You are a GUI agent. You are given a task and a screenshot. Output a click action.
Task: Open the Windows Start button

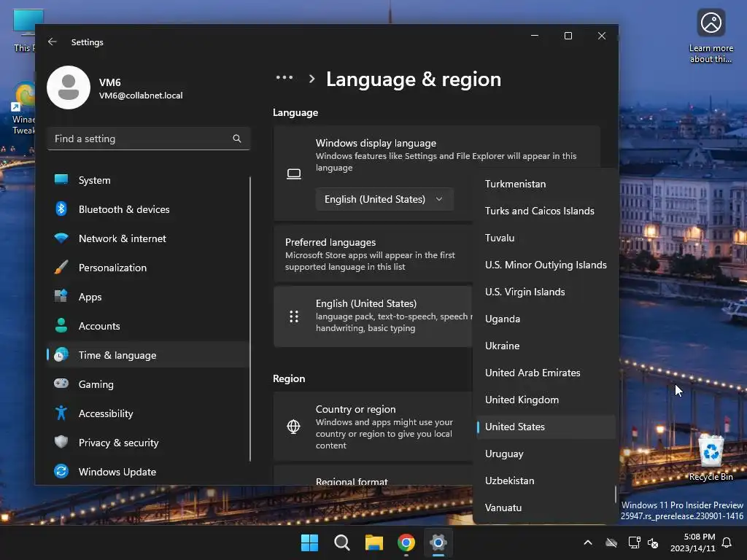pyautogui.click(x=309, y=542)
